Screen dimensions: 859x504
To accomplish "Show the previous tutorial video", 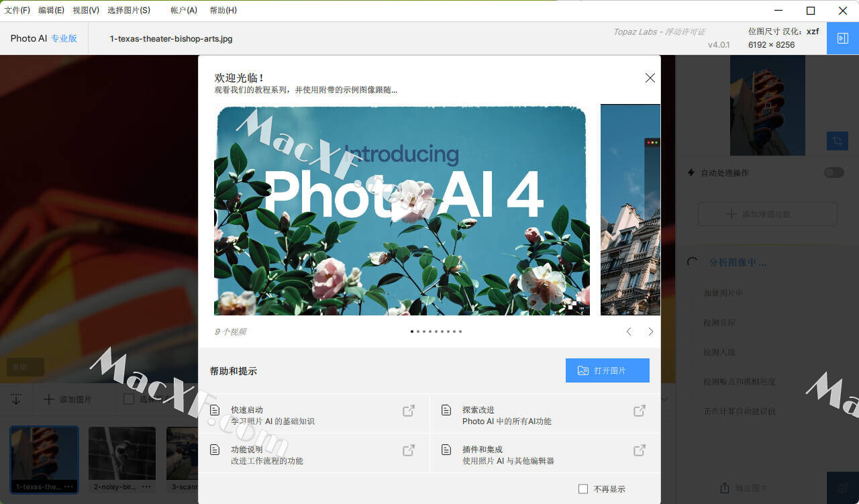I will 629,332.
